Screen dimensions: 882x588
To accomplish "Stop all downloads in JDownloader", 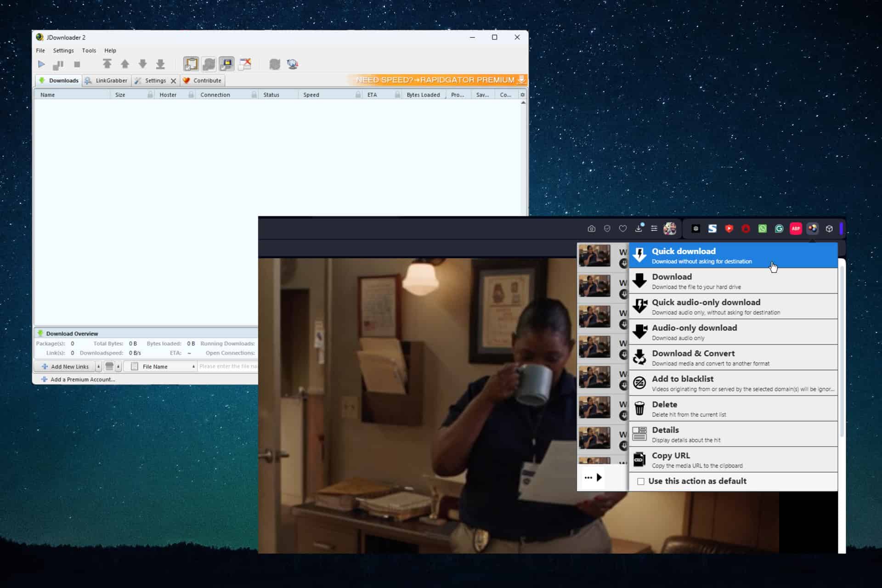I will pos(77,64).
